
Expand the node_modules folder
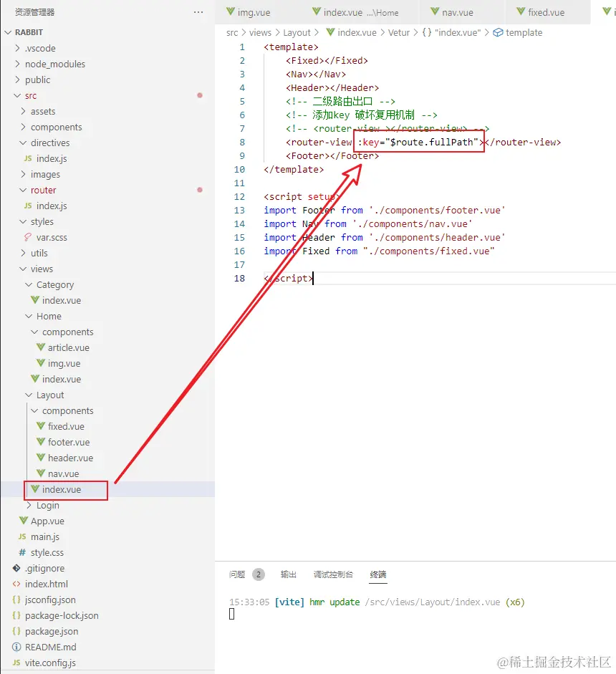click(17, 64)
